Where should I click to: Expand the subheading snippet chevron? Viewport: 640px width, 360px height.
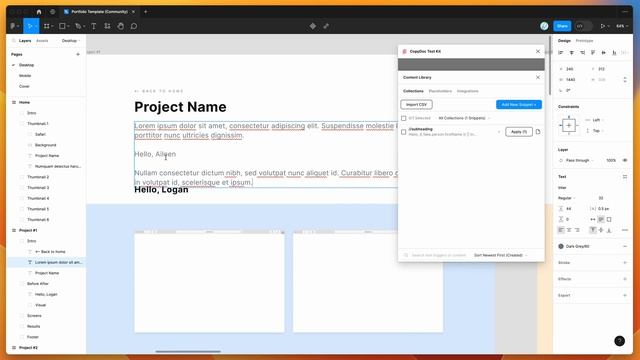(x=499, y=132)
